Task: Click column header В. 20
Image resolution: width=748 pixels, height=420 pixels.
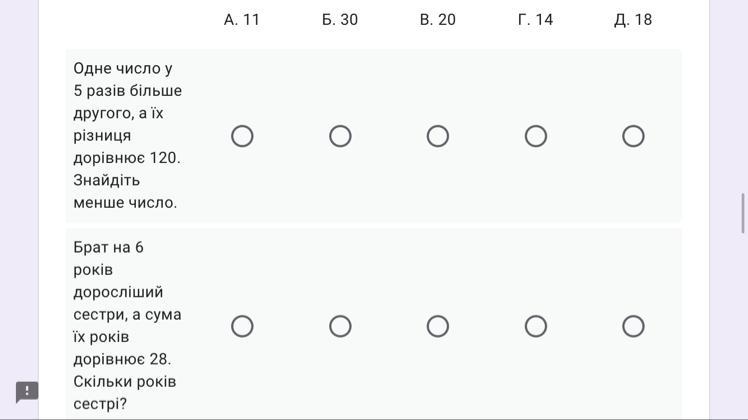Action: (x=437, y=20)
